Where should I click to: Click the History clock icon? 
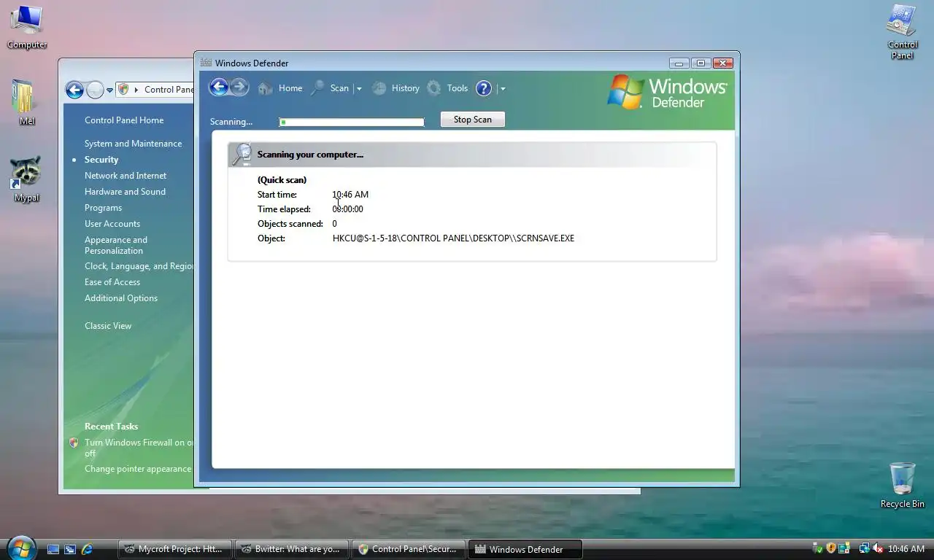tap(379, 88)
